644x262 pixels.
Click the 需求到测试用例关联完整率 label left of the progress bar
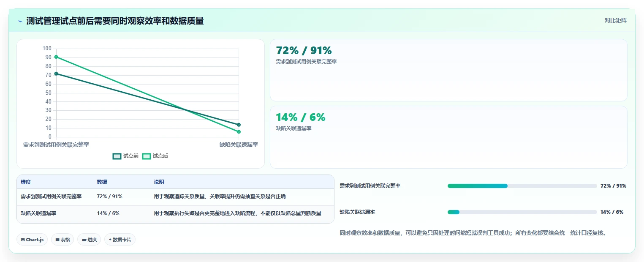tap(370, 186)
